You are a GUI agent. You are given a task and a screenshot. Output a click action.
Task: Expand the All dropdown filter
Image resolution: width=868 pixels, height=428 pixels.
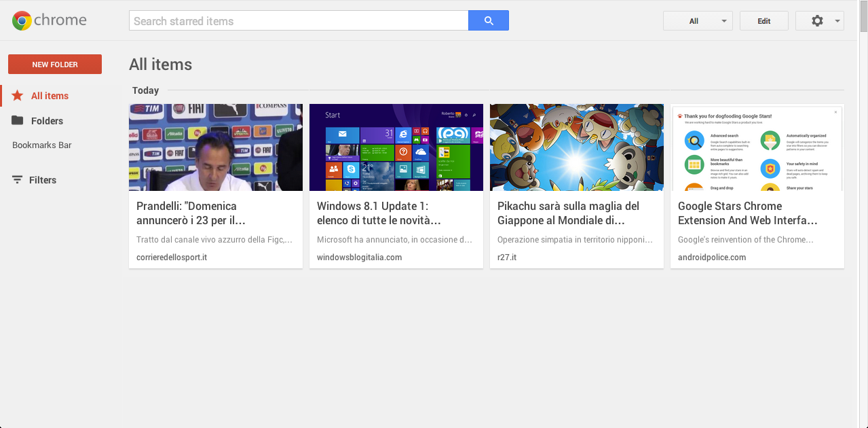click(698, 21)
